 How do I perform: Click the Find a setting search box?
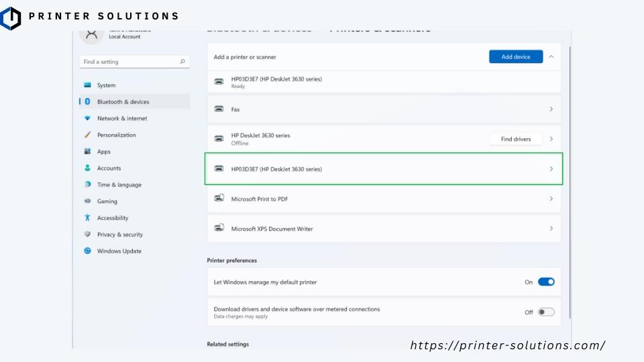pyautogui.click(x=127, y=62)
